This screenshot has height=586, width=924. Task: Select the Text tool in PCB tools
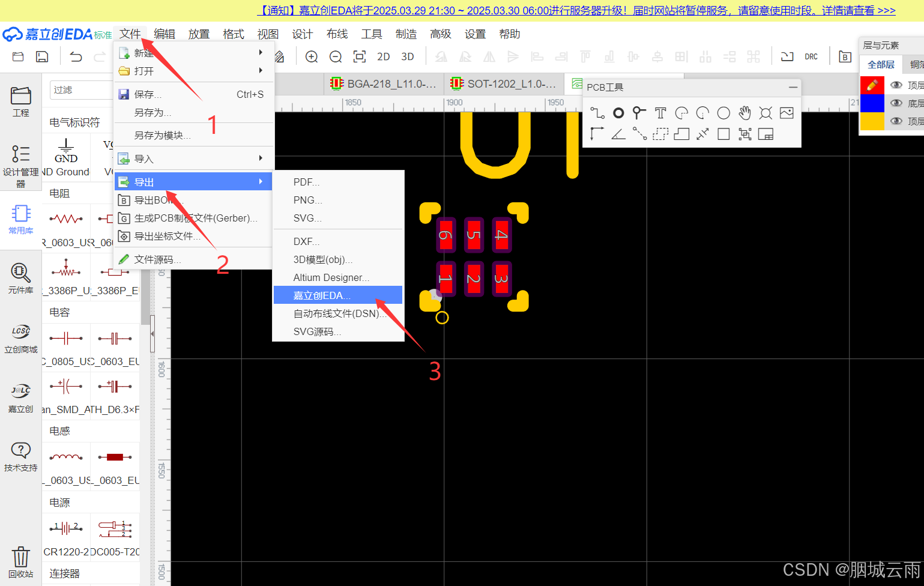point(660,112)
